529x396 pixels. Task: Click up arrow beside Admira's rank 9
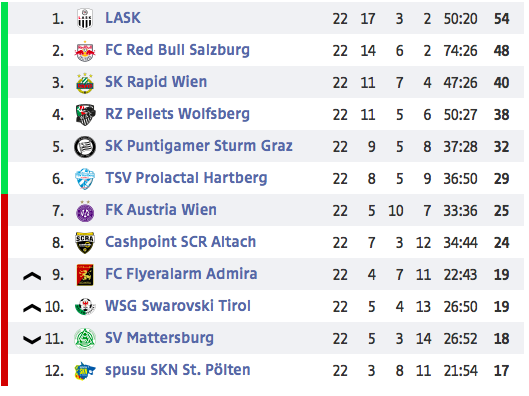pos(32,277)
